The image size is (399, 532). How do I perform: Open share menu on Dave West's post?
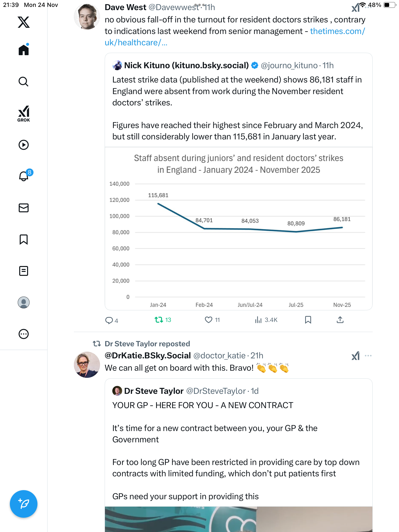click(x=340, y=320)
